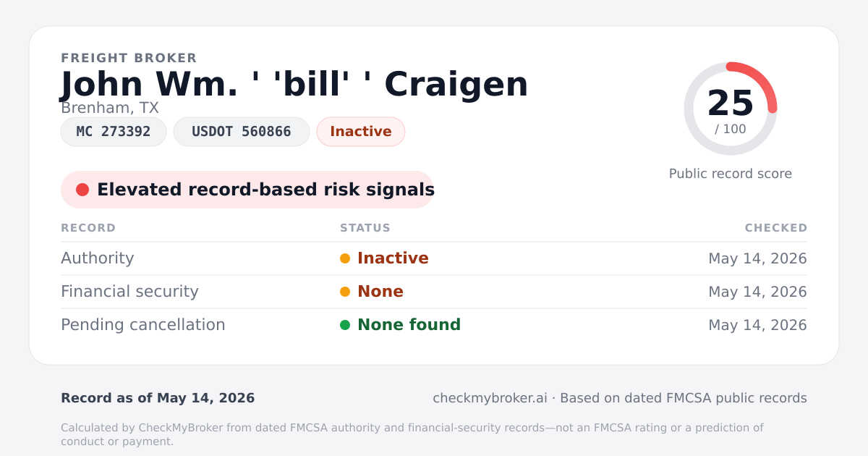The width and height of the screenshot is (868, 456).
Task: Click the John Wm. 'bill' Craigen name heading
Action: (294, 84)
